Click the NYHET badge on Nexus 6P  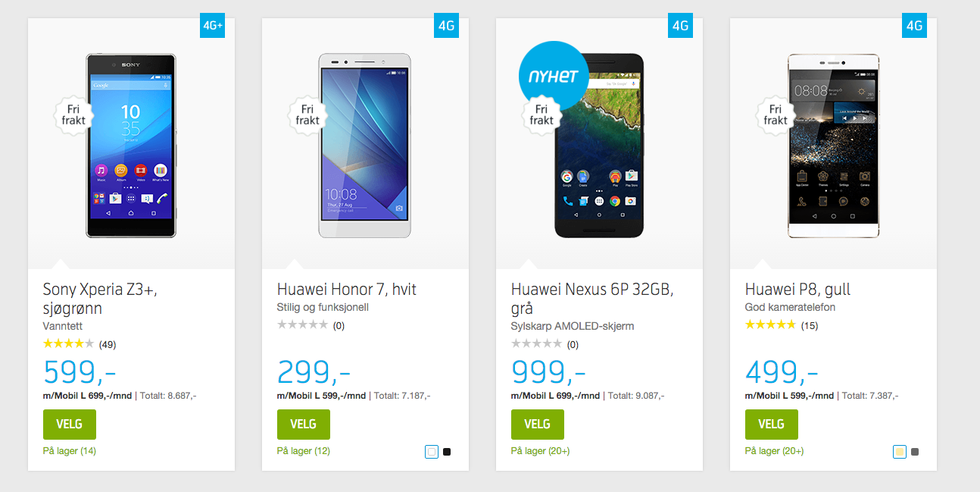tap(554, 77)
